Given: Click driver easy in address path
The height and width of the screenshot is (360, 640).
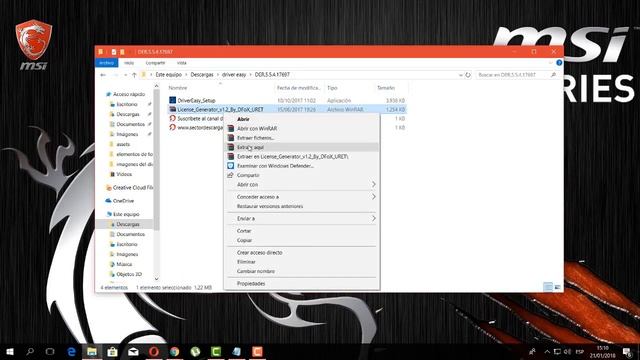Looking at the screenshot, I should [234, 75].
